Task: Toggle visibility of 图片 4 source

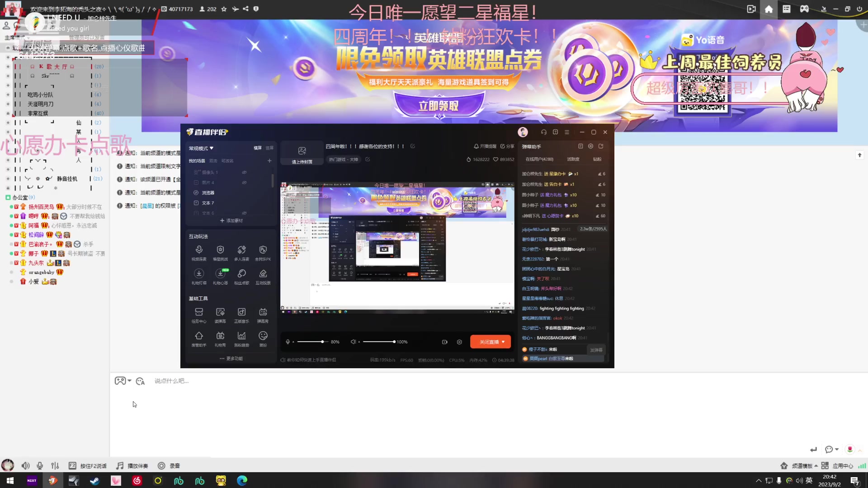Action: pos(244,183)
